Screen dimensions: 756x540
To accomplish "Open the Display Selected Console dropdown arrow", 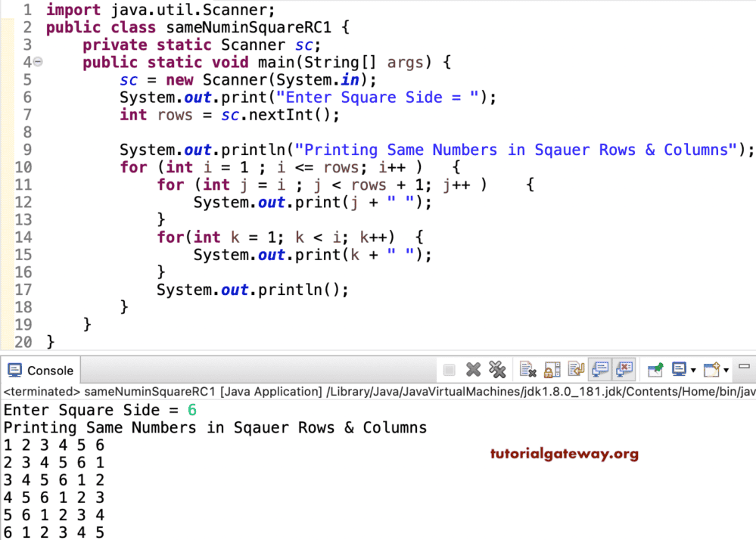I will click(x=692, y=371).
